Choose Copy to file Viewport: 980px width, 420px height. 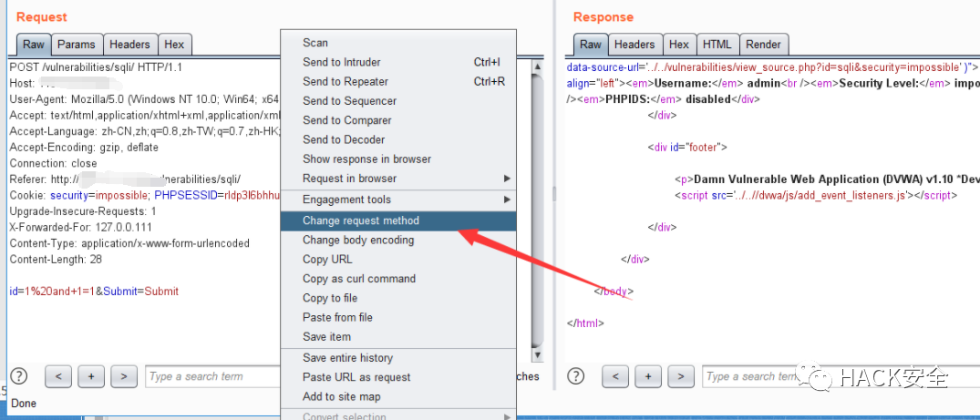(x=398, y=298)
